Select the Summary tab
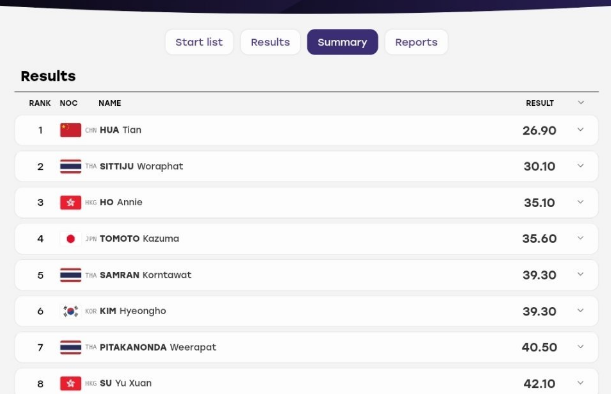This screenshot has width=611, height=394. (x=342, y=42)
